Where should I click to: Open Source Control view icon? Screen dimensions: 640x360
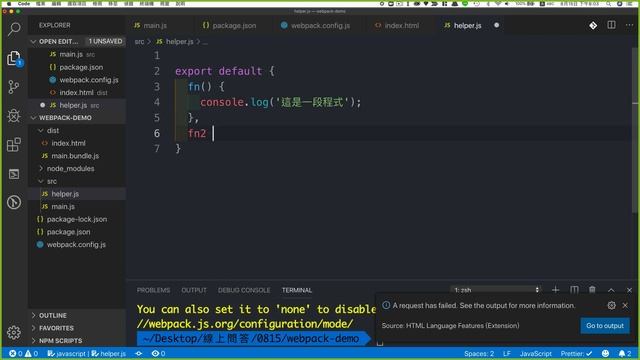click(x=14, y=87)
